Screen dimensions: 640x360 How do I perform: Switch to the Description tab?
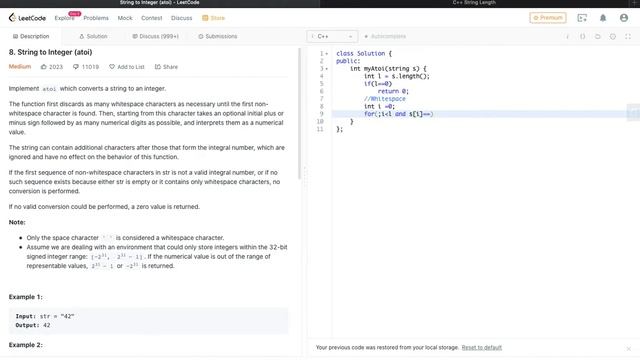[x=31, y=36]
